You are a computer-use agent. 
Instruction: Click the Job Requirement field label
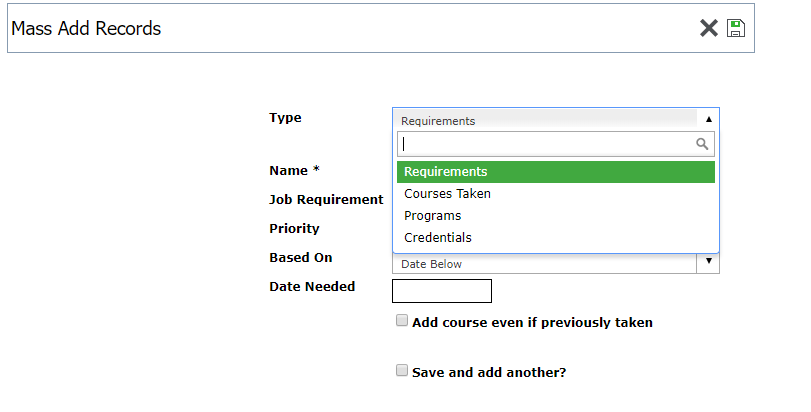coord(326,200)
